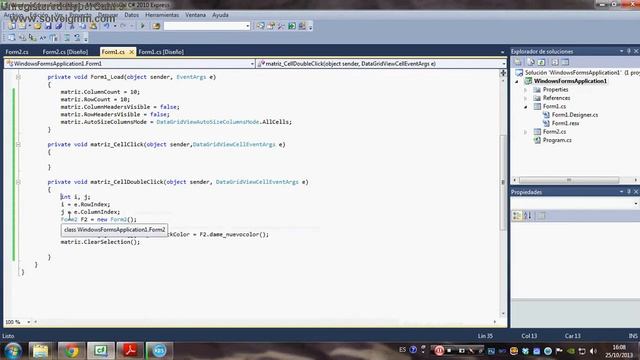Collapse the WindowsFormsApplication1 project node
This screenshot has width=640, height=360.
(x=517, y=81)
